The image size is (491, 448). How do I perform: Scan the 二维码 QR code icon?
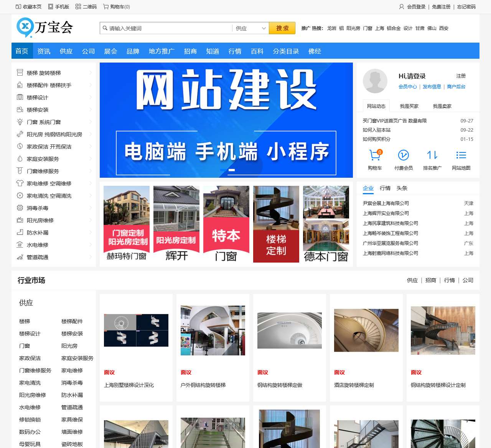tap(78, 7)
